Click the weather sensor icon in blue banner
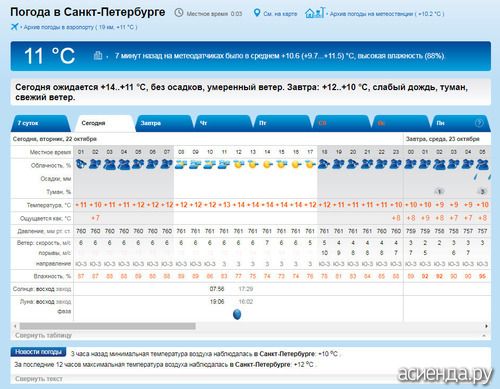The height and width of the screenshot is (389, 500). pos(98,55)
